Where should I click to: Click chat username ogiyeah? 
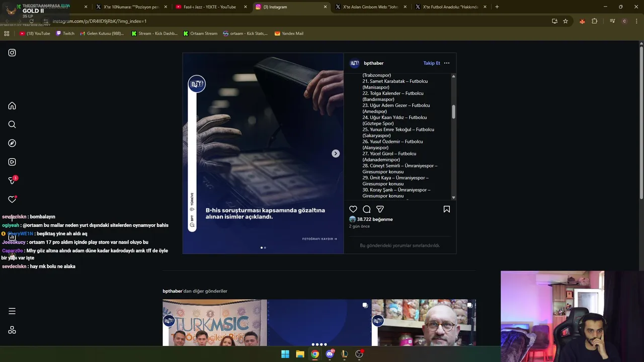point(11,225)
